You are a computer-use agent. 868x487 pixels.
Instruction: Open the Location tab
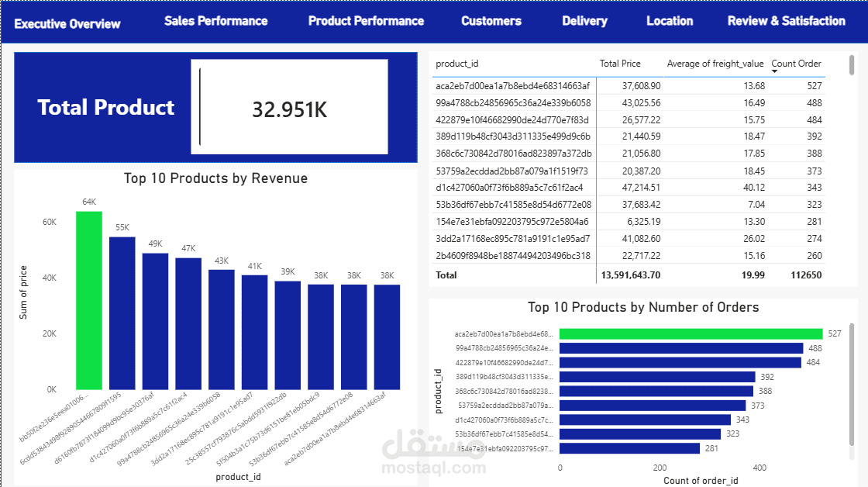pyautogui.click(x=670, y=21)
